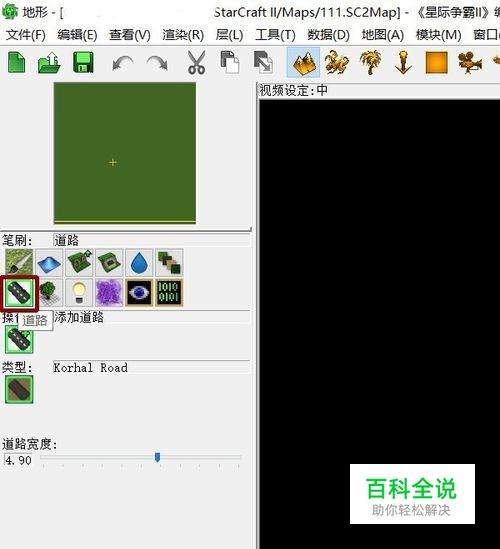Open the 渲染(R) menu
Screen dimensions: 500x549
[183, 35]
